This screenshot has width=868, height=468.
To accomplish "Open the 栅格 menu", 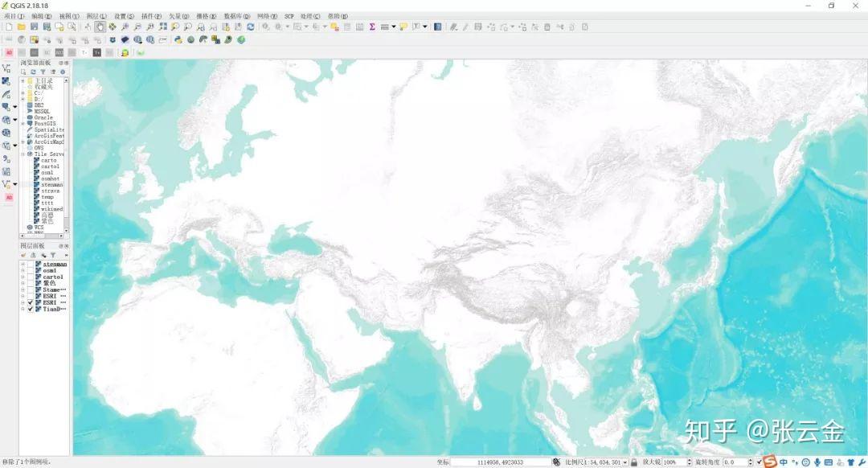I will [x=207, y=16].
